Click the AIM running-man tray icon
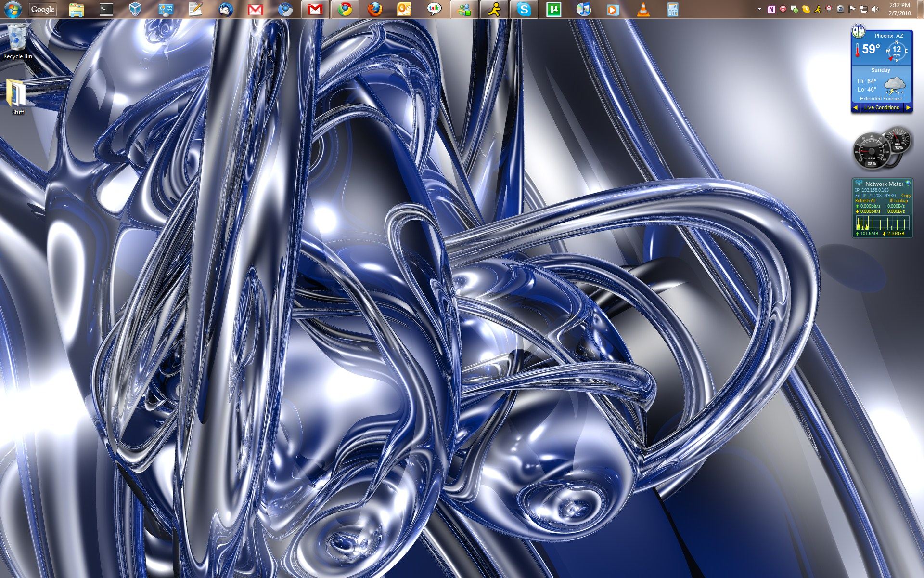 point(818,9)
